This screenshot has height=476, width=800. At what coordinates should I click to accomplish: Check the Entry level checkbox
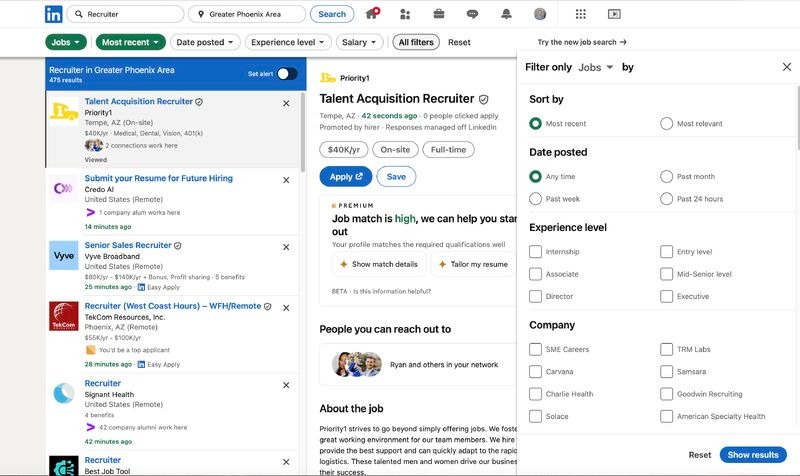coord(666,252)
